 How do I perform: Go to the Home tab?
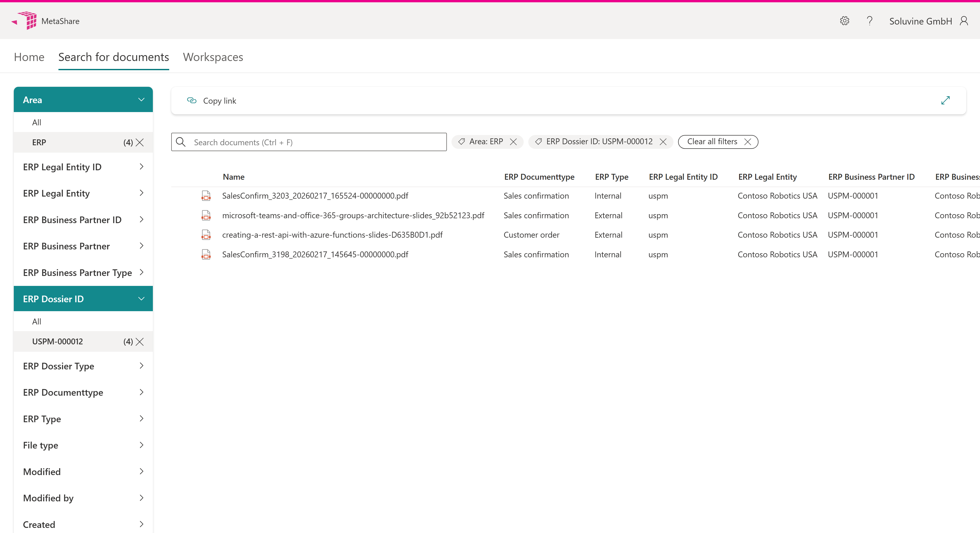pyautogui.click(x=29, y=57)
